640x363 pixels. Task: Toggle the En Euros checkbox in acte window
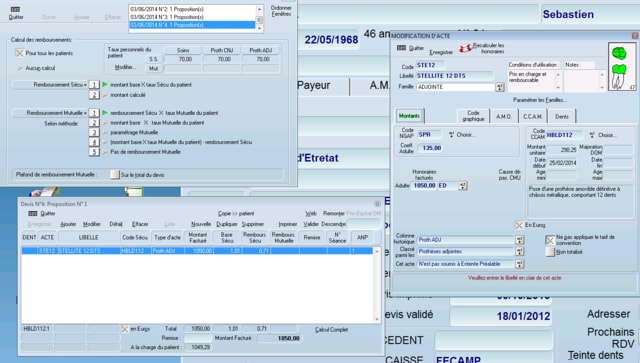pyautogui.click(x=519, y=225)
